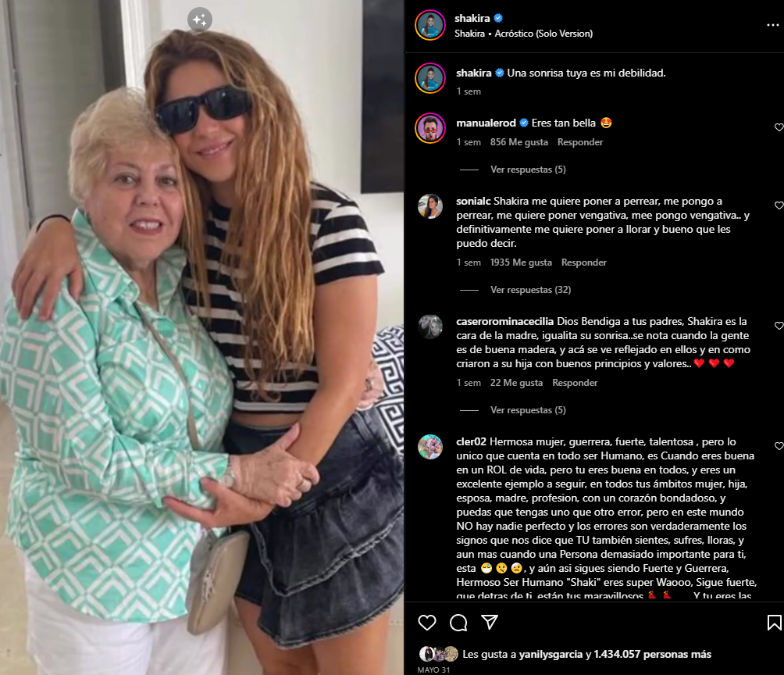Expand manualerod's Ver respuestas (5)
784x675 pixels.
point(528,170)
